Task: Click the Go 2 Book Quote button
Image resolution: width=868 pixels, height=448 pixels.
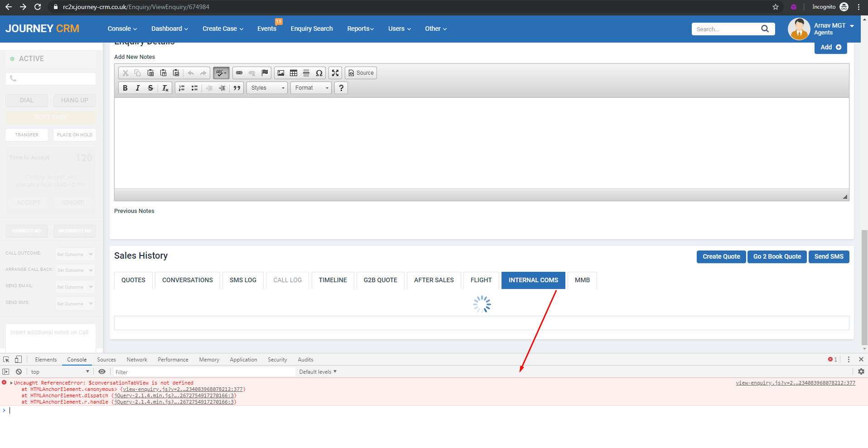Action: (x=777, y=257)
